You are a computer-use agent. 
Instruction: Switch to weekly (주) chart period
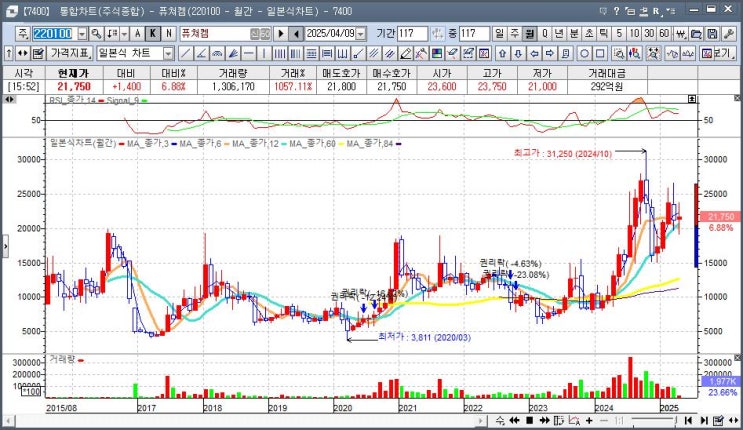pos(515,34)
